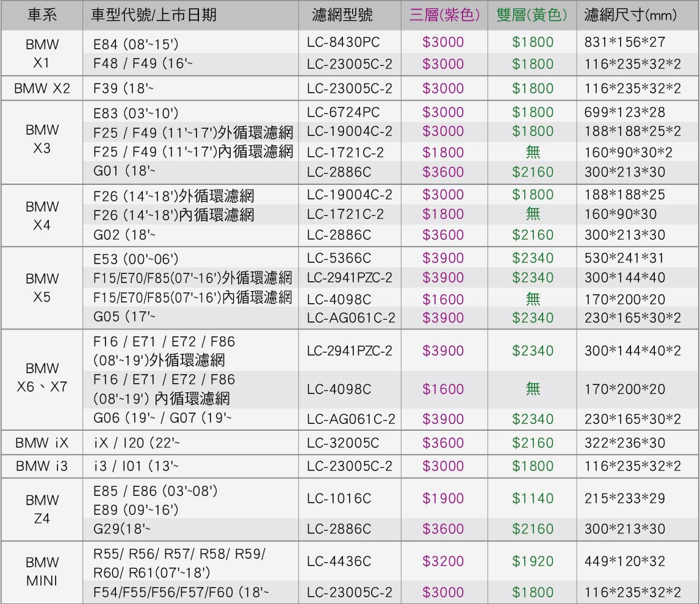The width and height of the screenshot is (700, 604).
Task: Click filter model LC-6724PC
Action: [x=344, y=112]
